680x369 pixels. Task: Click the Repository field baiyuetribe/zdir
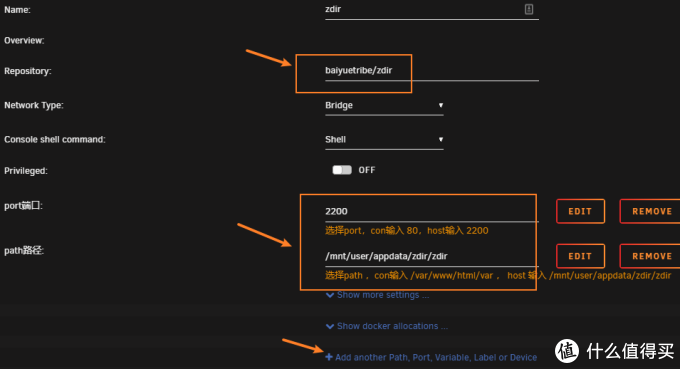pos(432,71)
